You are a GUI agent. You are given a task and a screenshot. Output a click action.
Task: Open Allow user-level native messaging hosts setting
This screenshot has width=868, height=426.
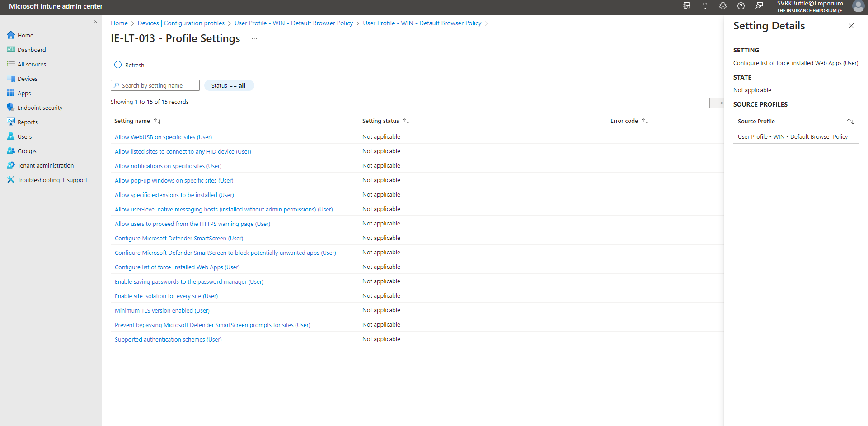point(224,209)
